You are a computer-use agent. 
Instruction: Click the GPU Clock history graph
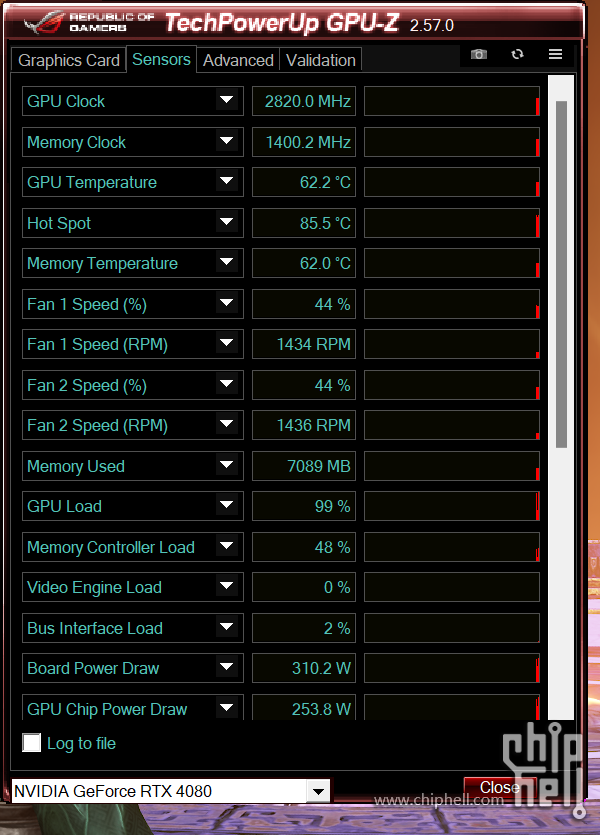tap(451, 101)
